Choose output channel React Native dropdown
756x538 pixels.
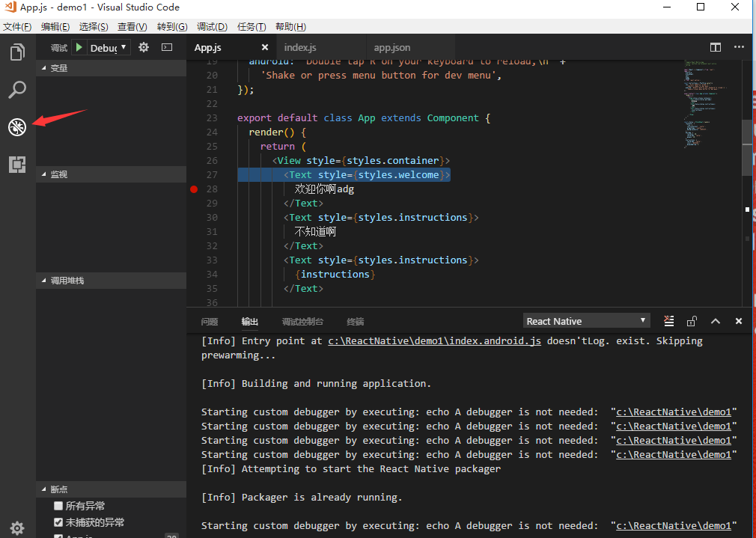586,321
